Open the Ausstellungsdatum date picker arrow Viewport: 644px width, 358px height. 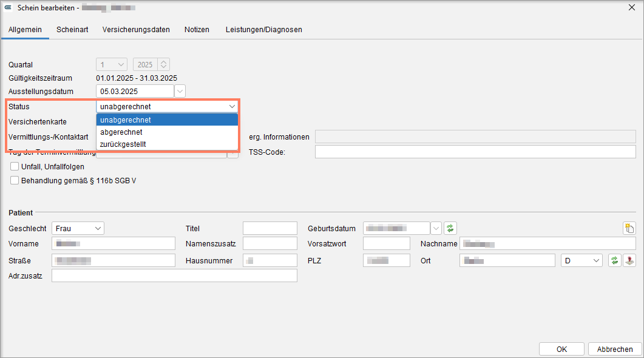180,91
